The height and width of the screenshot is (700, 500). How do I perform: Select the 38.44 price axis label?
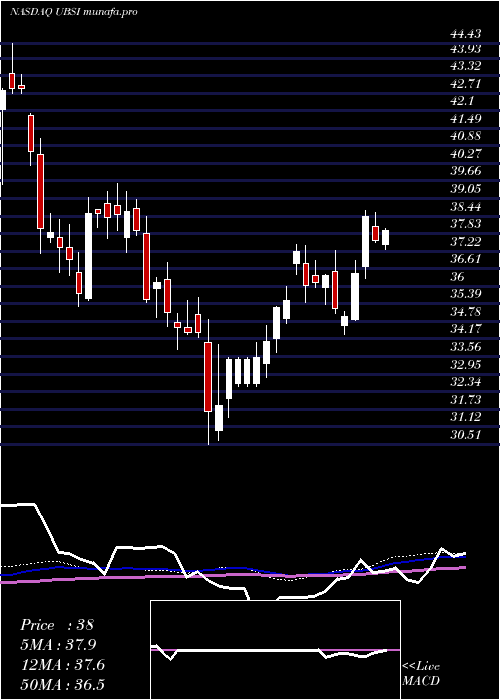[466, 207]
